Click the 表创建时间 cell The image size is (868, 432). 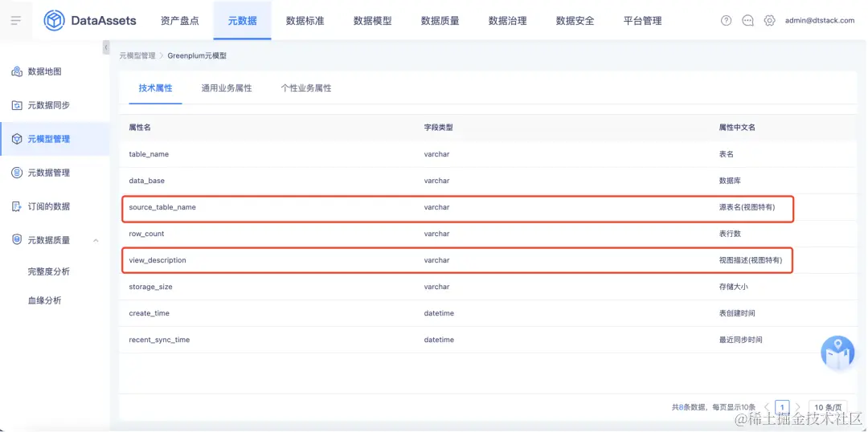(737, 313)
